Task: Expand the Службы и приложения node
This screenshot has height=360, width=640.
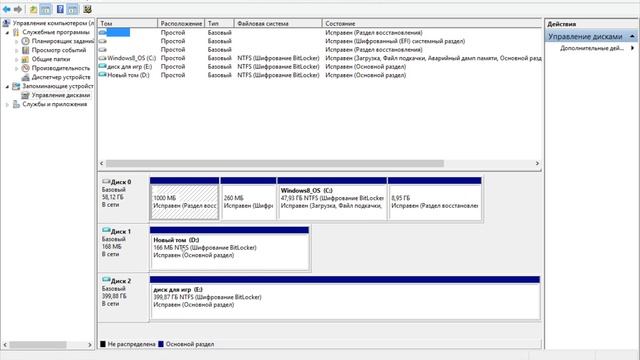Action: pyautogui.click(x=7, y=104)
